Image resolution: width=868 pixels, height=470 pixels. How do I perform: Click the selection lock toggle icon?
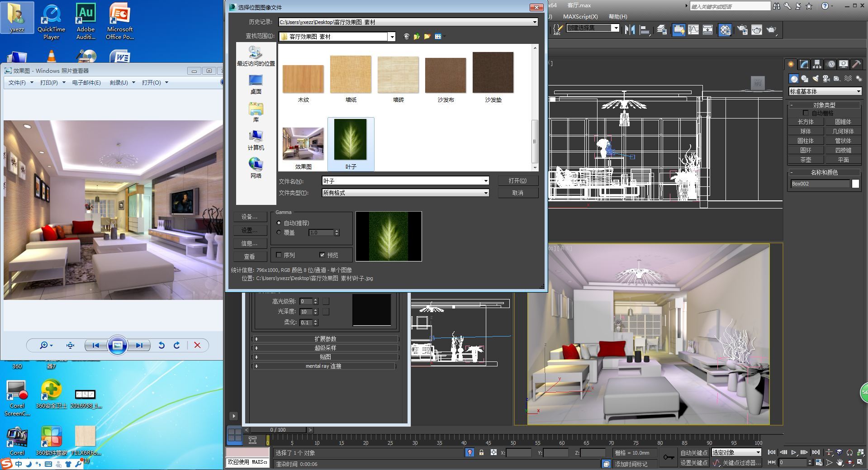point(481,452)
